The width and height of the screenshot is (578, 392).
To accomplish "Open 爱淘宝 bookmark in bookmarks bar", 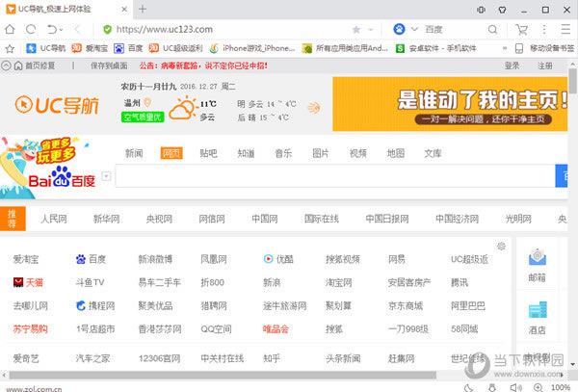I will point(90,48).
